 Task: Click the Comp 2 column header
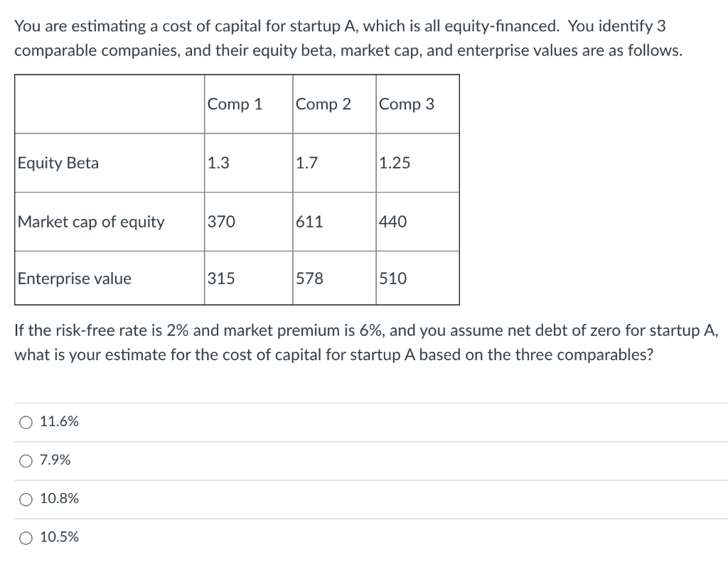point(324,104)
